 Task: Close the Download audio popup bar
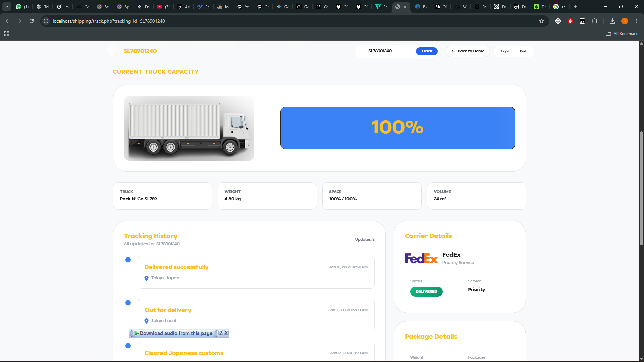pos(226,333)
